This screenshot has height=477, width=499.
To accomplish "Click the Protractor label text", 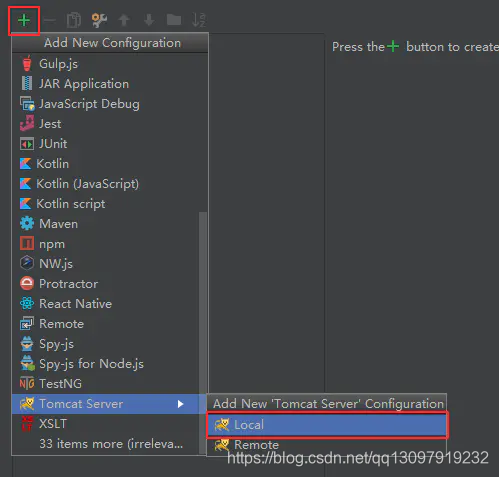I will click(68, 284).
